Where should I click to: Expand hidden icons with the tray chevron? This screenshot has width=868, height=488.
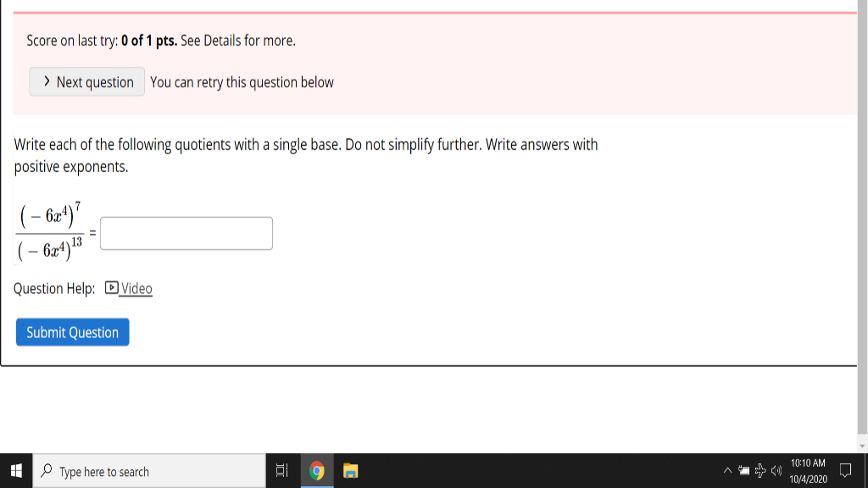(x=727, y=470)
